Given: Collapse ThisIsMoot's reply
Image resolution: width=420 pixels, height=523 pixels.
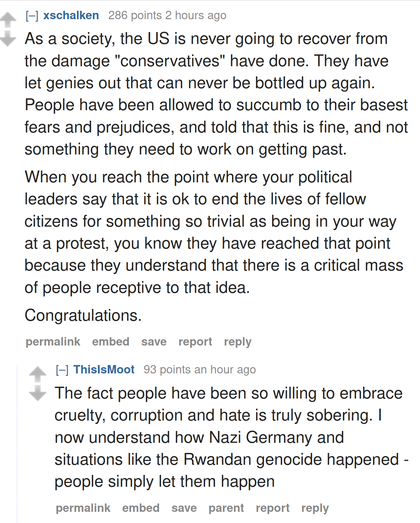Looking at the screenshot, I should coord(62,370).
